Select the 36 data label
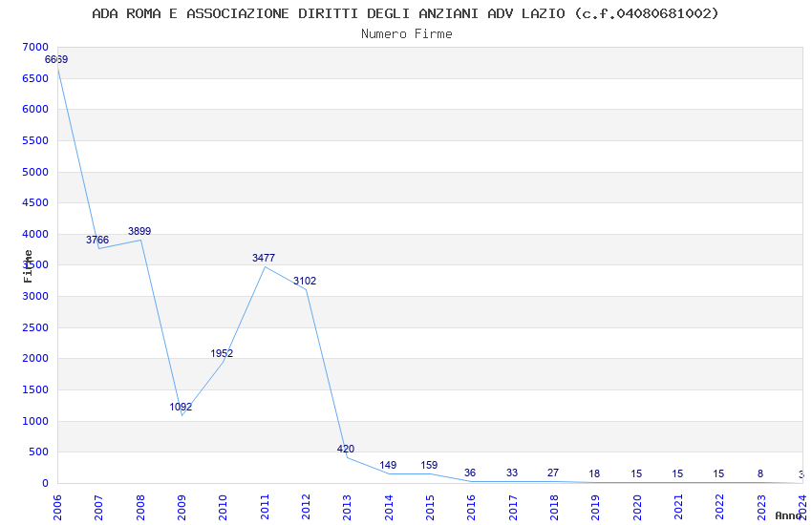Image resolution: width=812 pixels, height=525 pixels. tap(470, 472)
